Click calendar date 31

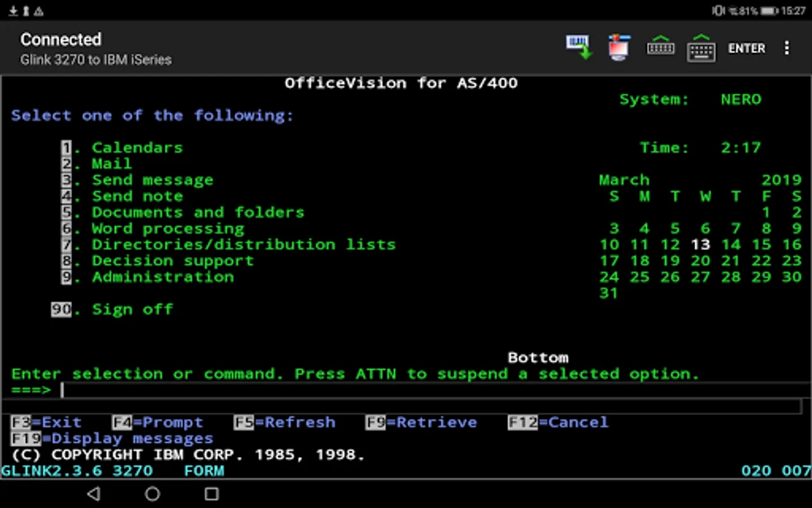tap(609, 294)
